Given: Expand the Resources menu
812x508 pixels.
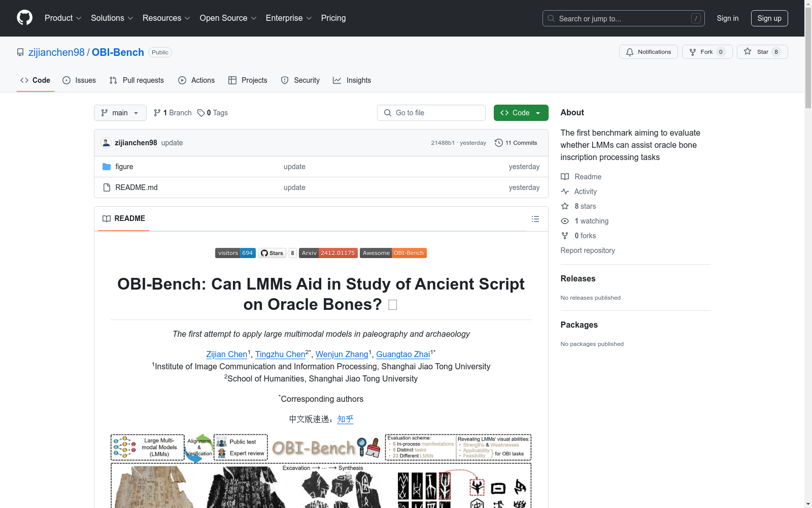Looking at the screenshot, I should tap(166, 18).
